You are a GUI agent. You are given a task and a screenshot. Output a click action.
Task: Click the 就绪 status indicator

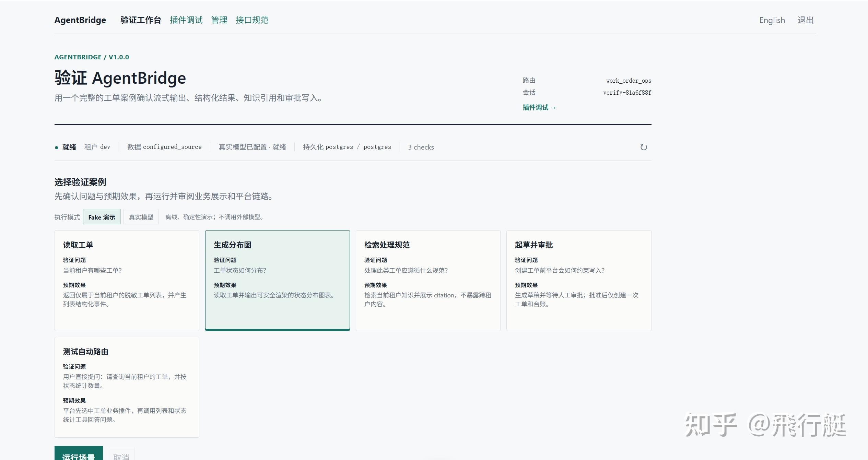[66, 147]
